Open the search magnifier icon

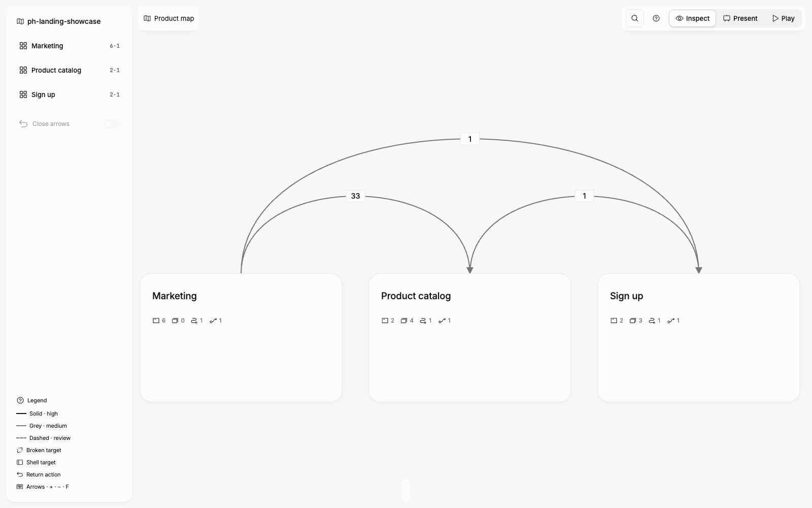pyautogui.click(x=634, y=18)
